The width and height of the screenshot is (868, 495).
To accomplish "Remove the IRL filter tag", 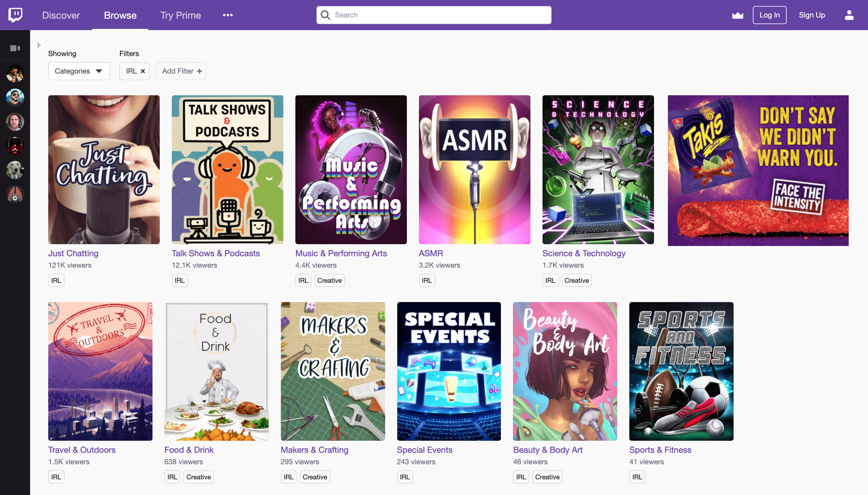I will coord(143,71).
